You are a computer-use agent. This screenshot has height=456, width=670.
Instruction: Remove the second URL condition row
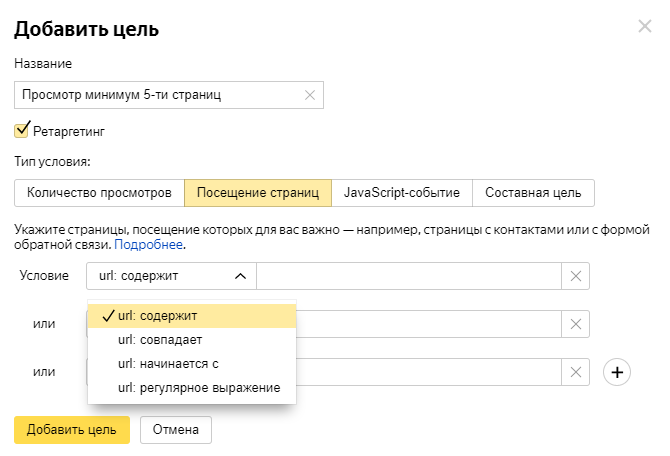pos(576,324)
